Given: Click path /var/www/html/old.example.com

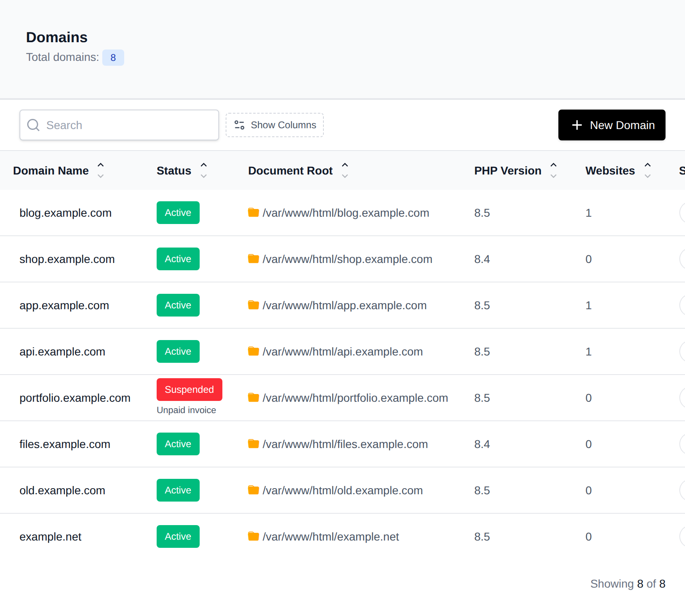Looking at the screenshot, I should 342,491.
